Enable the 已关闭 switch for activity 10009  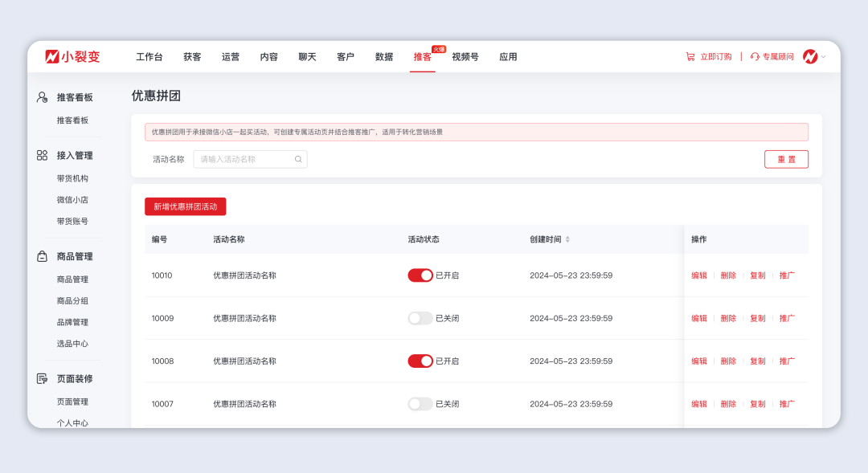tap(420, 317)
